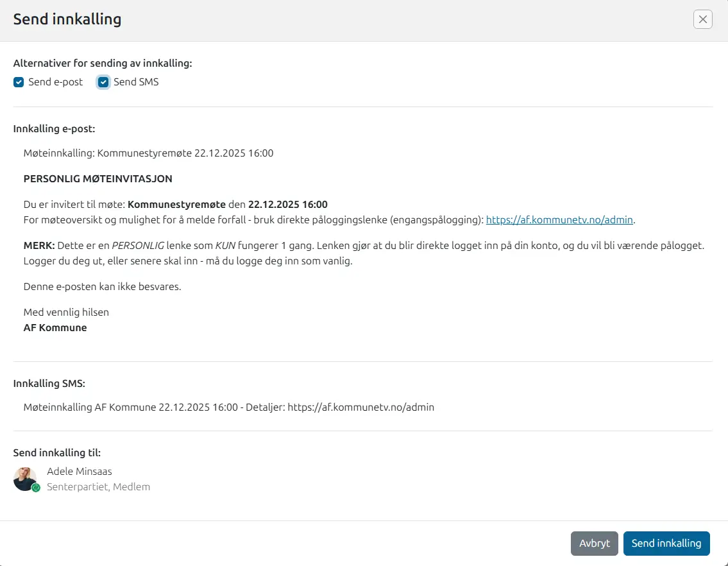Click the green status badge on avatar
This screenshot has height=566, width=728.
point(36,488)
